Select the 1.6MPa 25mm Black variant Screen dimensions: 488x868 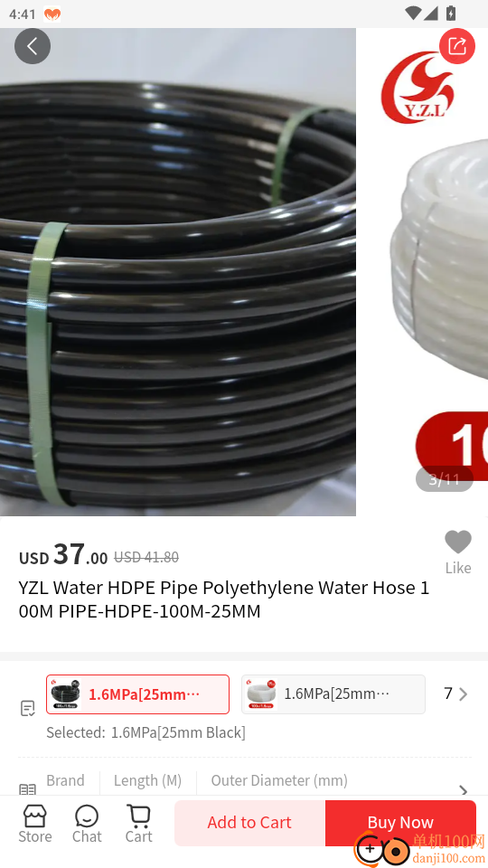point(137,694)
